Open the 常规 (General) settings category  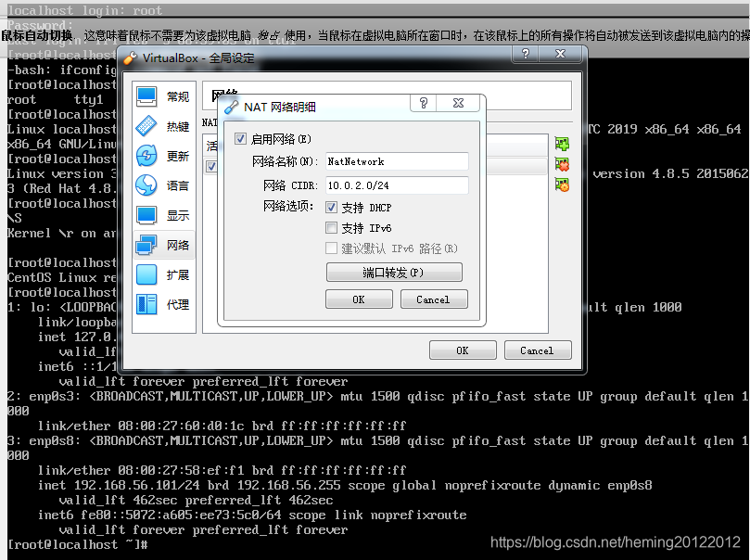click(163, 96)
